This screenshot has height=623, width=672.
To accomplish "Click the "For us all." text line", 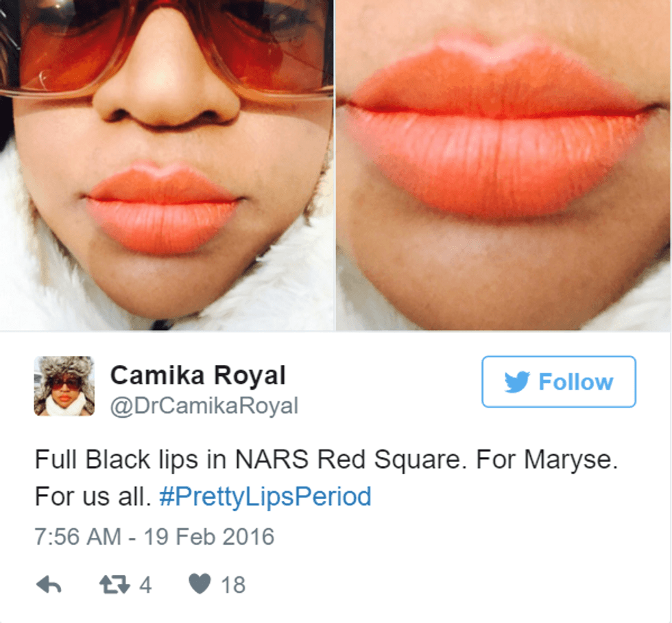I will [x=93, y=497].
